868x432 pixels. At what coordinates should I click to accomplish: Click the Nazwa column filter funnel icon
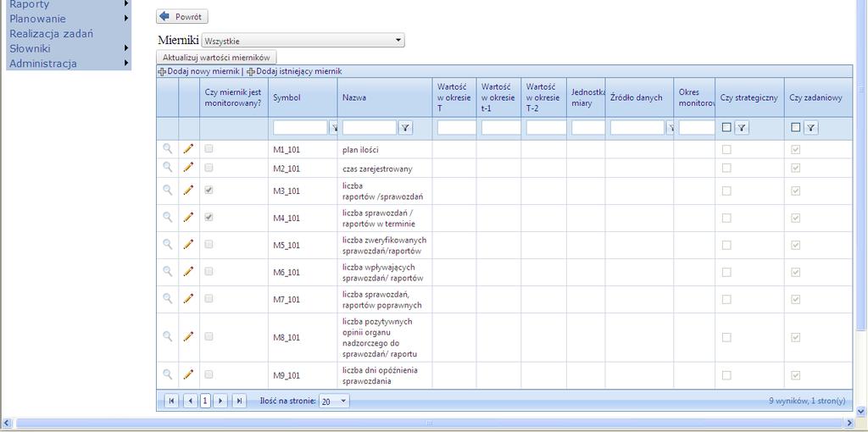(x=405, y=128)
